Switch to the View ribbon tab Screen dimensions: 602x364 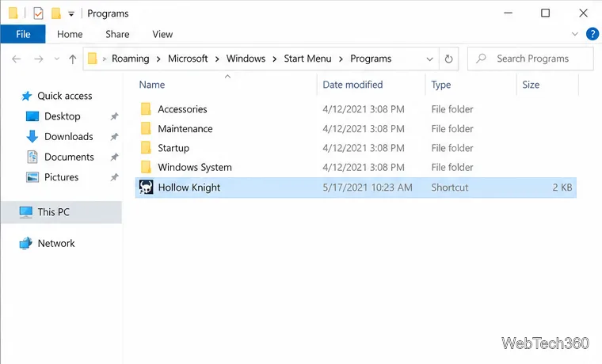coord(162,34)
